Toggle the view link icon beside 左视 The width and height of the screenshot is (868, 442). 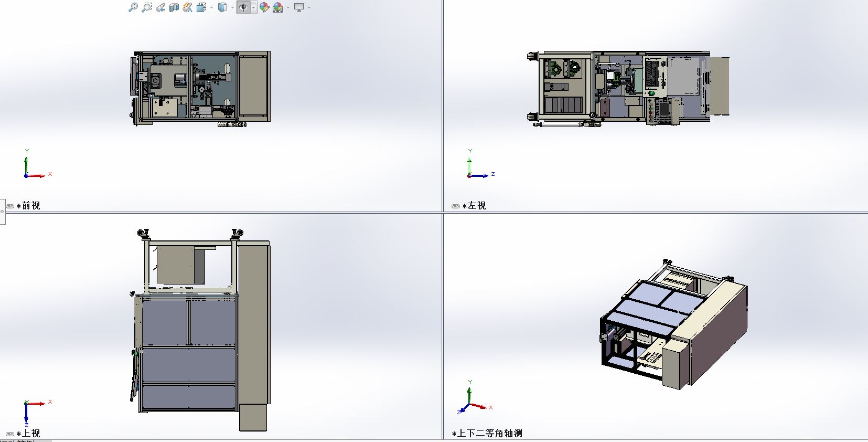(x=456, y=206)
